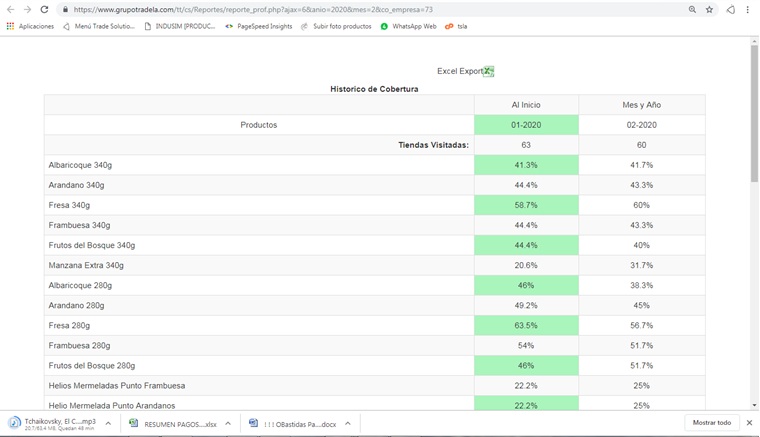
Task: Expand options for Tchaikovsky mp3 download
Action: [108, 423]
